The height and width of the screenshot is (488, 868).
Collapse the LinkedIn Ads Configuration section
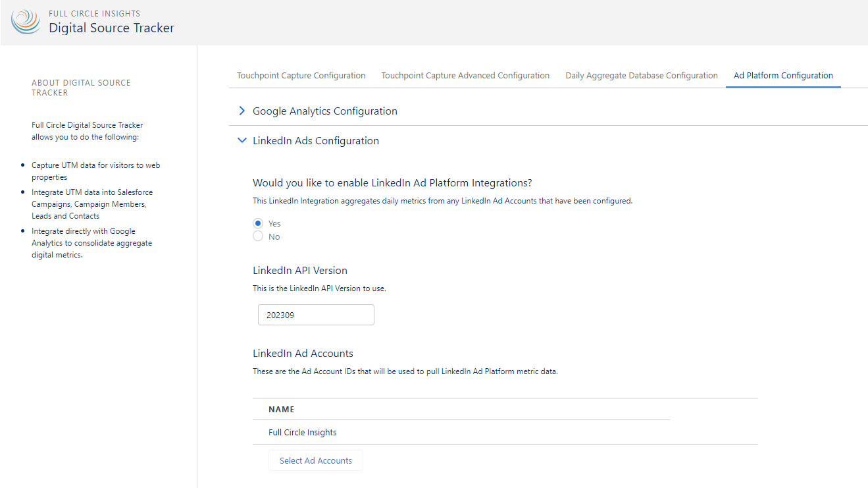(x=242, y=141)
